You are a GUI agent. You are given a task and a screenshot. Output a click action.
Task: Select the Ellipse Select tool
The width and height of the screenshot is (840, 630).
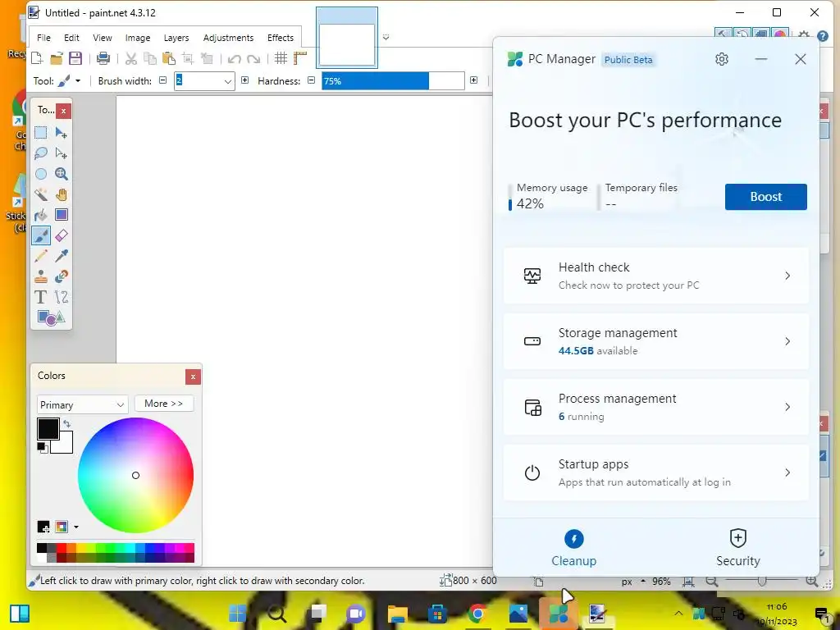click(x=41, y=174)
